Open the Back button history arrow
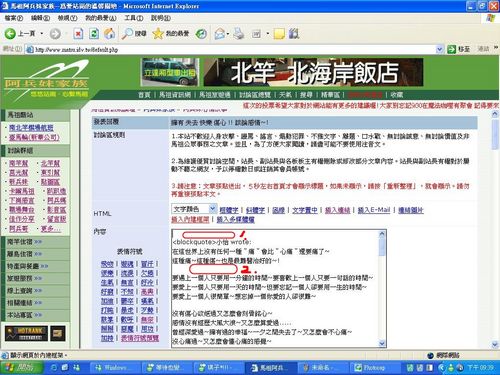This screenshot has width=500, height=375. click(42, 33)
